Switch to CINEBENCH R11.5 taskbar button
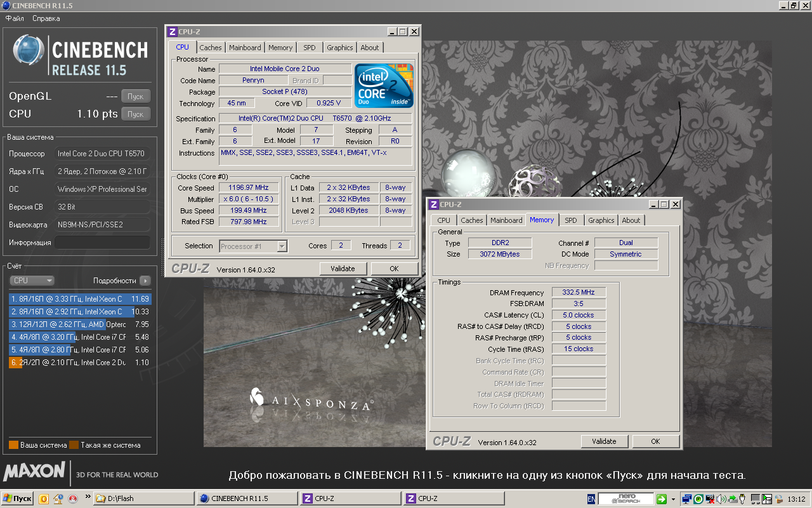 pyautogui.click(x=247, y=498)
